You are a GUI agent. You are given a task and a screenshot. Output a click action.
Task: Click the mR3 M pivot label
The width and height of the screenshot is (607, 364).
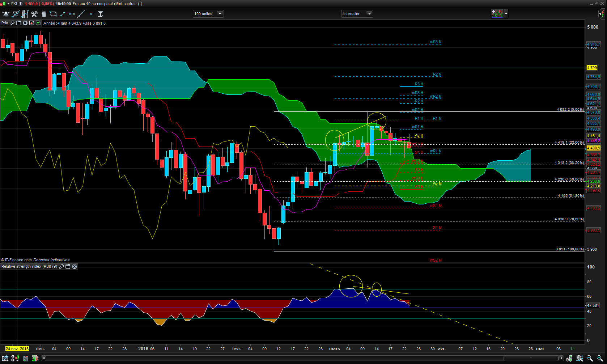436,42
